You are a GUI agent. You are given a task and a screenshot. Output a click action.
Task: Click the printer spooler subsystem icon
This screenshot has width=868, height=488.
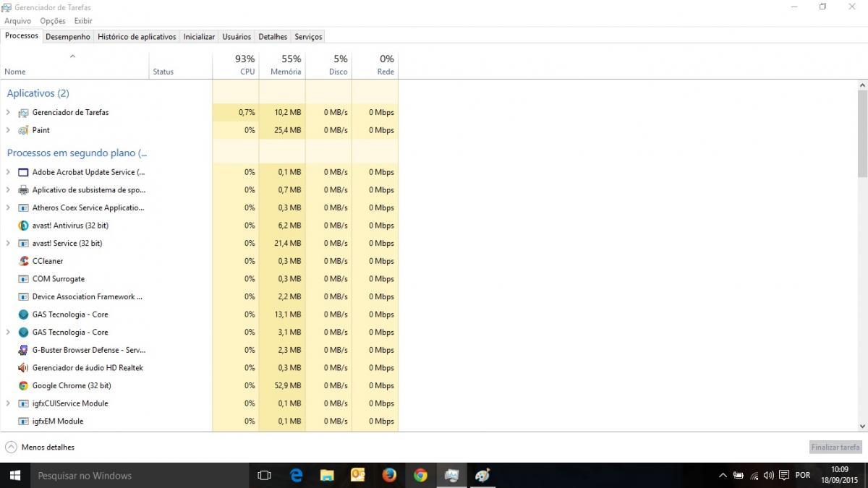tap(23, 190)
